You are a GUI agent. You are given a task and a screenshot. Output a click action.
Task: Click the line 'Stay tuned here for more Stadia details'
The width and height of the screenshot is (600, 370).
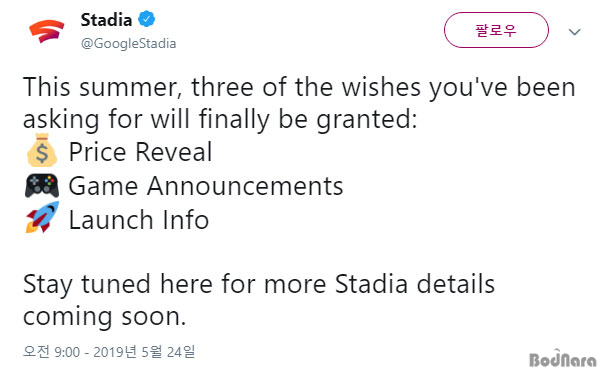pyautogui.click(x=259, y=285)
